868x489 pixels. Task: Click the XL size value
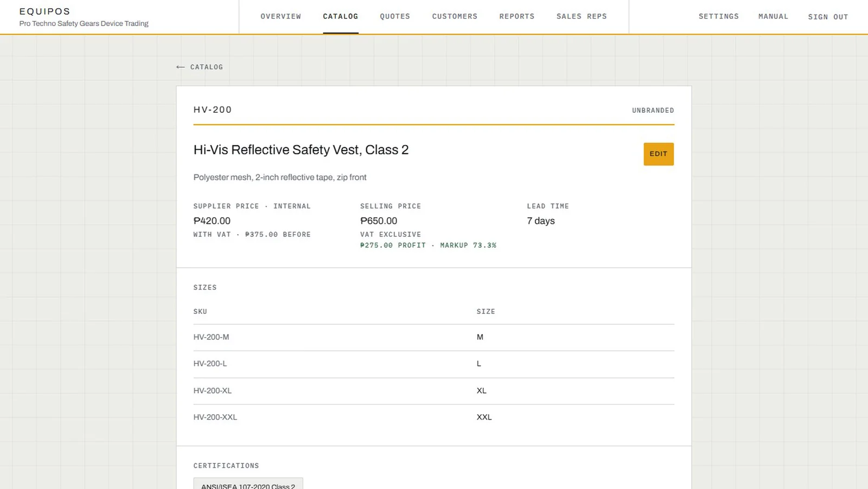[481, 391]
